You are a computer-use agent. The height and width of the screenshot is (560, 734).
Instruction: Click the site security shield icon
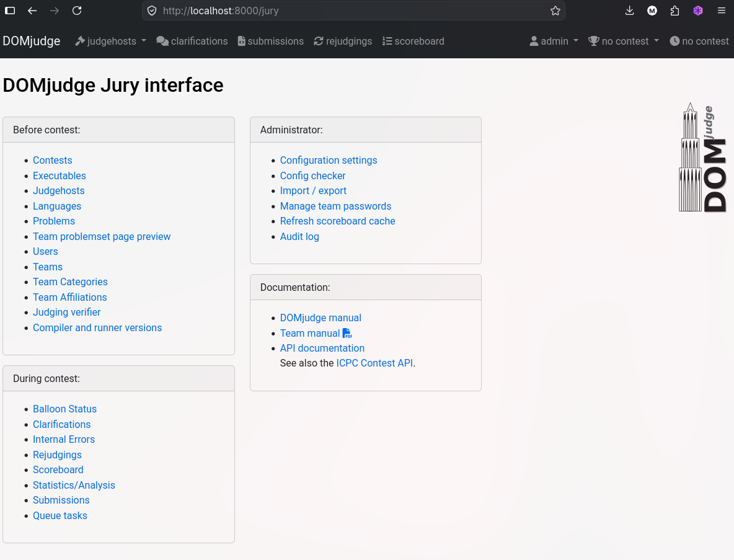[152, 11]
